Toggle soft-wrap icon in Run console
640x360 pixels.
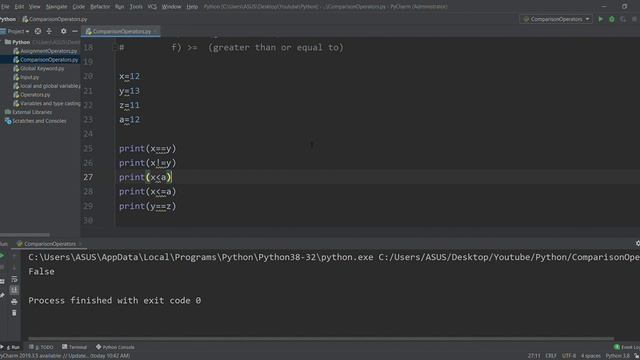pos(14,279)
